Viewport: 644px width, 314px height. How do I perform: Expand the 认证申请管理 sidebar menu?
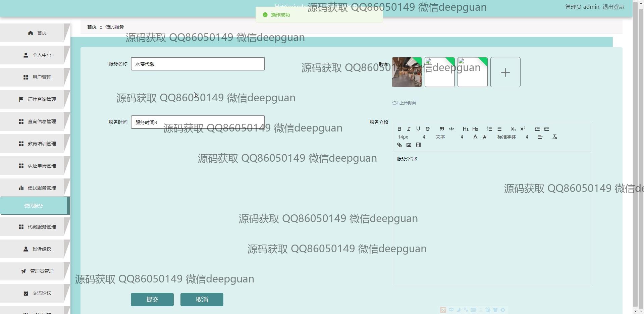coord(35,166)
